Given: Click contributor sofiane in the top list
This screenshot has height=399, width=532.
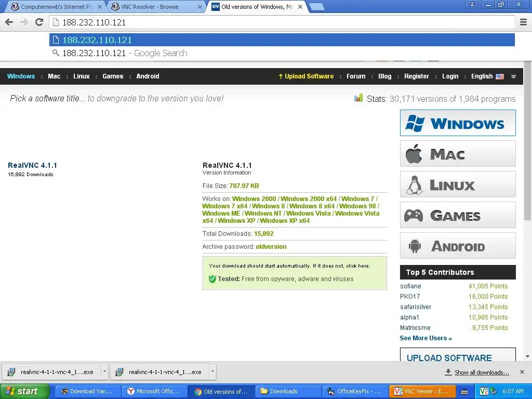Looking at the screenshot, I should (410, 286).
